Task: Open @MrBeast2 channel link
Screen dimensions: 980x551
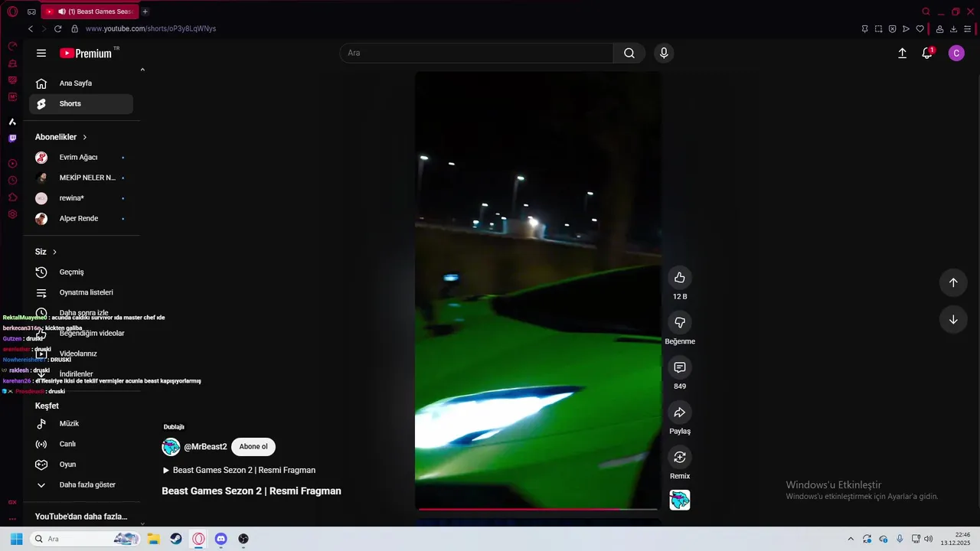Action: point(205,447)
